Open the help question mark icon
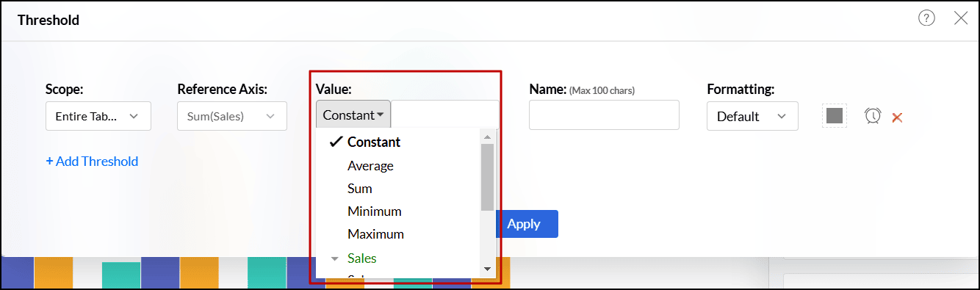The image size is (980, 290). (x=926, y=19)
